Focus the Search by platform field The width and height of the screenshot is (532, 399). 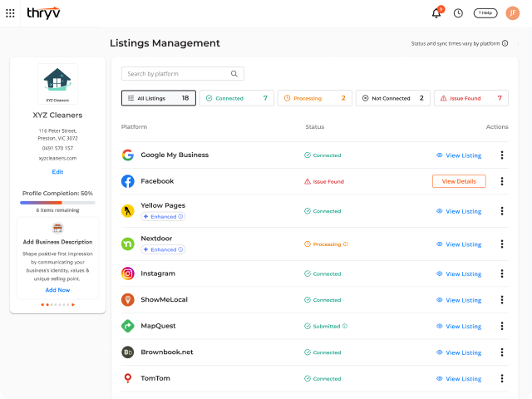(x=183, y=74)
